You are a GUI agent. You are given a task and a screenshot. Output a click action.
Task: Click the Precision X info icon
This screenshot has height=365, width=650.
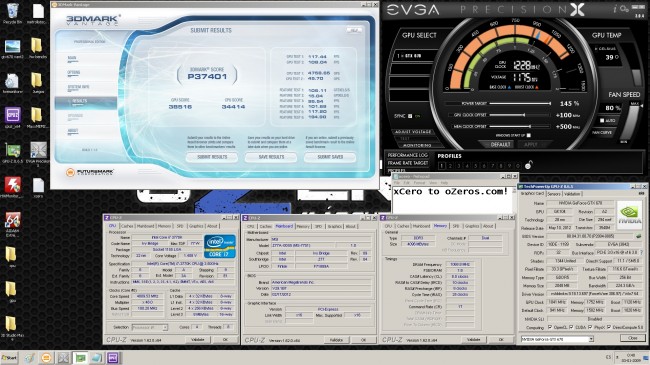(616, 8)
